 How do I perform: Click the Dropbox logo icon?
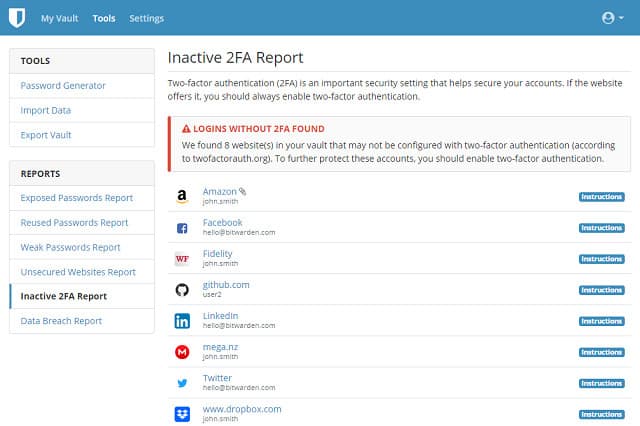pyautogui.click(x=182, y=414)
